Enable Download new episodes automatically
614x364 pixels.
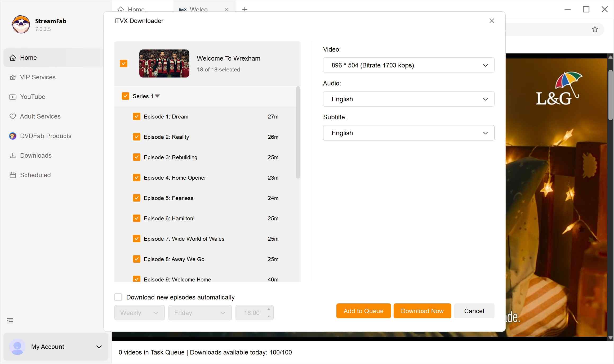coord(118,297)
